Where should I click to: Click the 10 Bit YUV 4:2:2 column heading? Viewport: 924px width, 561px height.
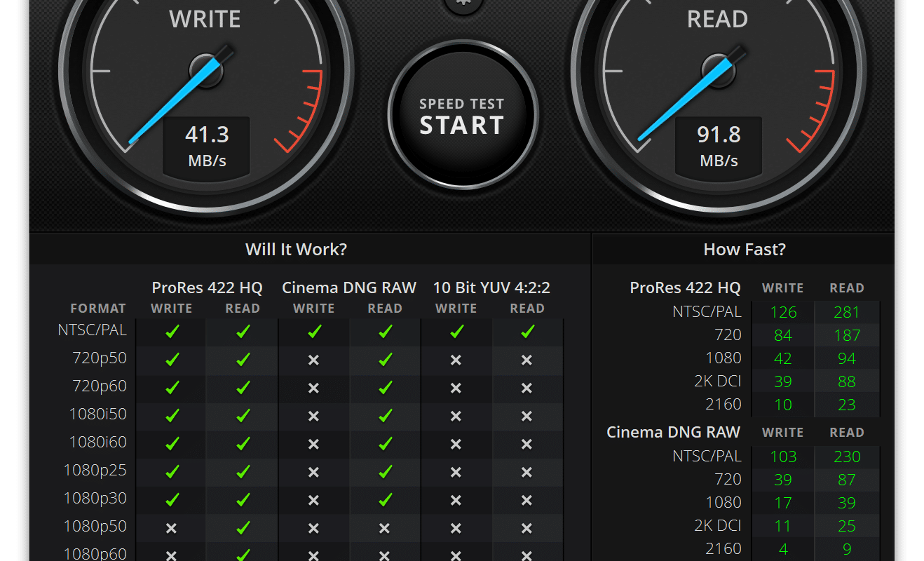(x=491, y=288)
